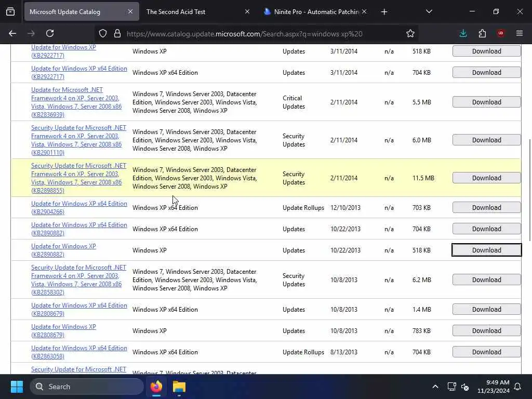This screenshot has height=399, width=532.
Task: Download the 1.4 MB KB2808679 x64 update
Action: point(486,310)
